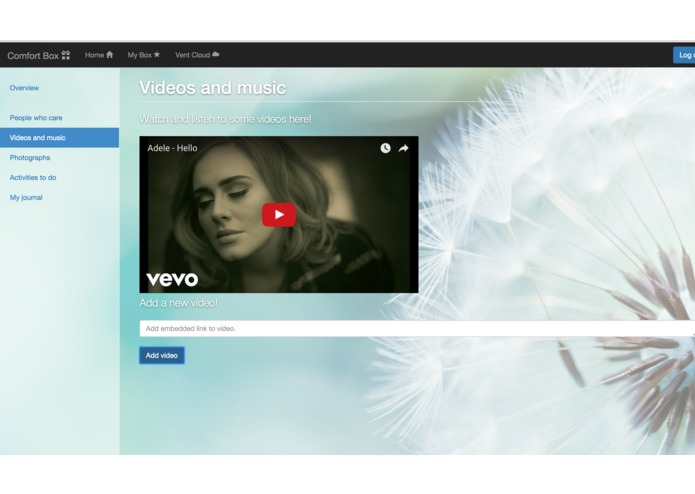Viewport: 695px width, 494px height.
Task: Click the Watch later clock icon
Action: pos(385,148)
